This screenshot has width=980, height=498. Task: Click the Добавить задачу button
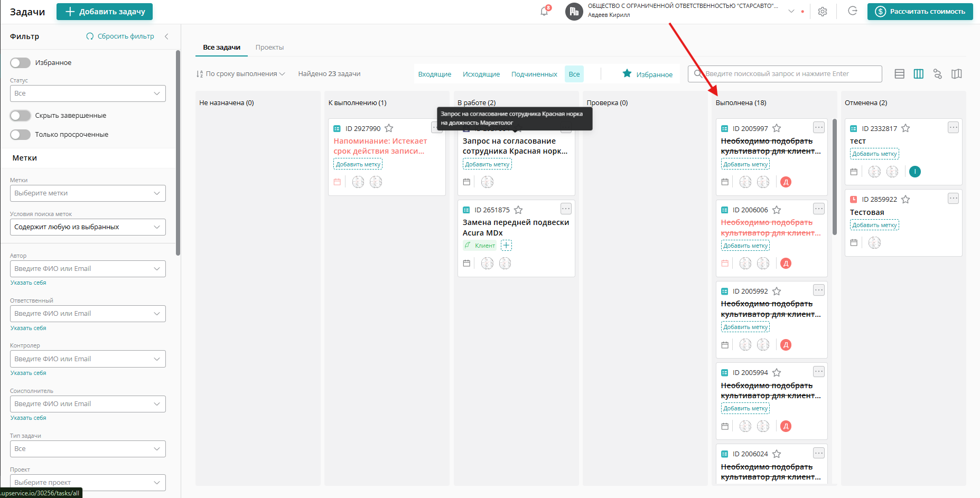click(x=105, y=12)
